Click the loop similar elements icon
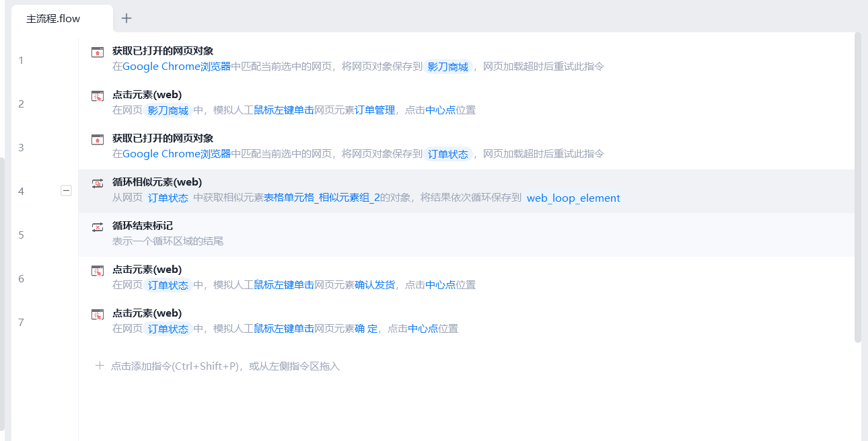The image size is (868, 441). click(x=98, y=183)
